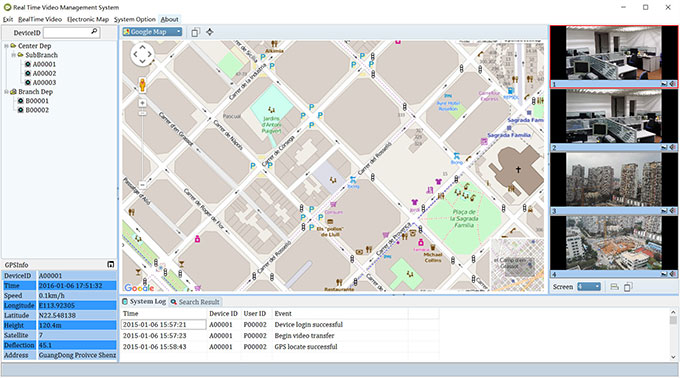Screen dimensions: 680x378
Task: Collapse the Center Dep tree node
Action: [x=6, y=46]
